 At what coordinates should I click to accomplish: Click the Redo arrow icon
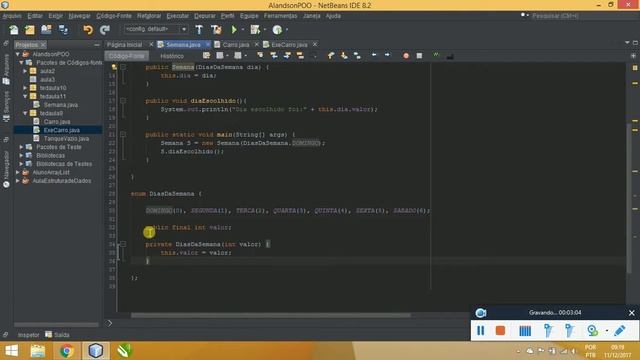click(x=105, y=29)
